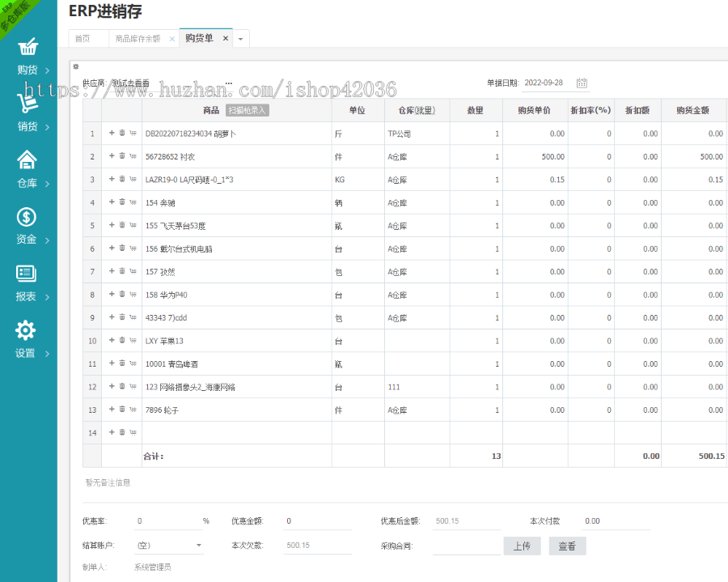Add a row after row 10 苹果13
Image resolution: width=728 pixels, height=582 pixels.
click(x=112, y=340)
